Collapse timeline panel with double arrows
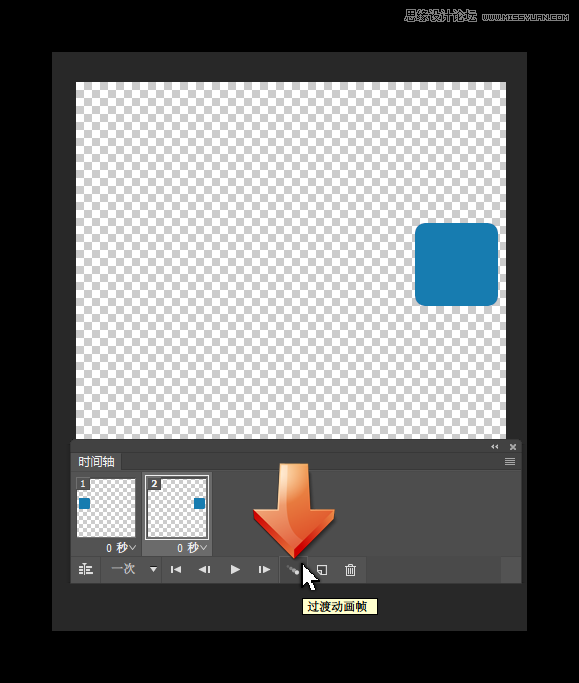Image resolution: width=579 pixels, height=683 pixels. 494,446
